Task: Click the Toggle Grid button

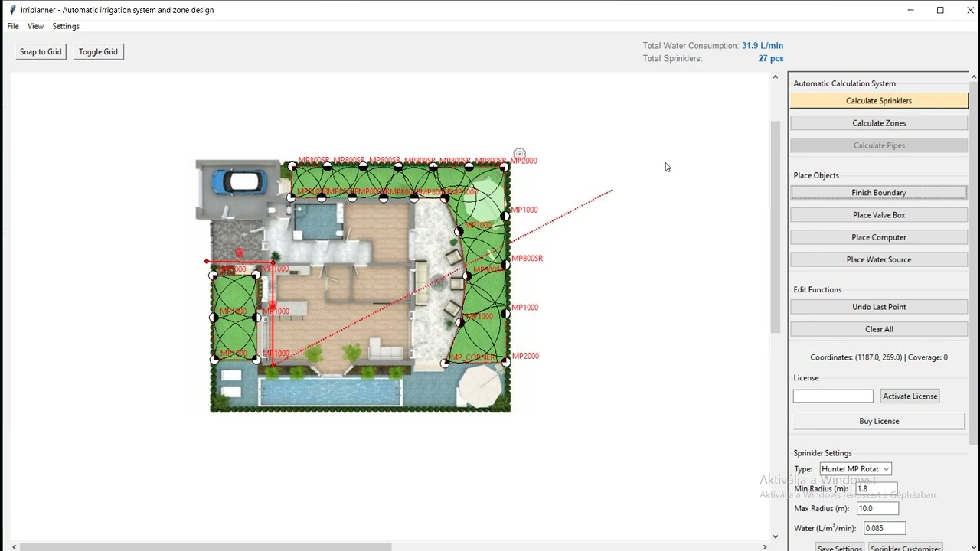Action: click(x=98, y=51)
